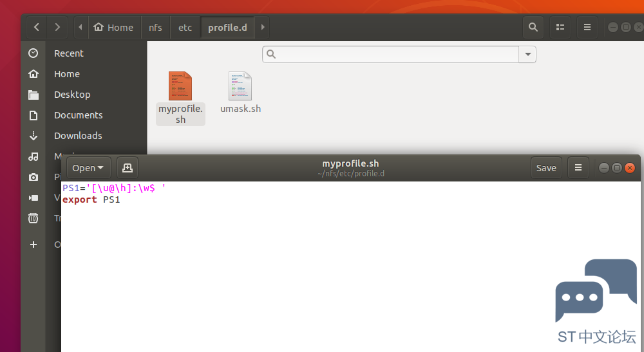Click the Desktop folder sidebar icon
The width and height of the screenshot is (644, 352).
33,95
